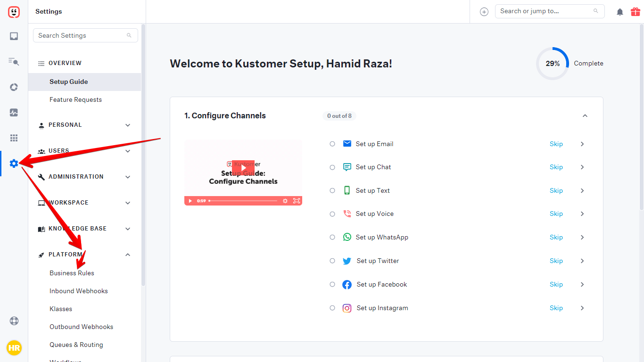Mark Set up Email as complete
644x362 pixels.
[332, 144]
